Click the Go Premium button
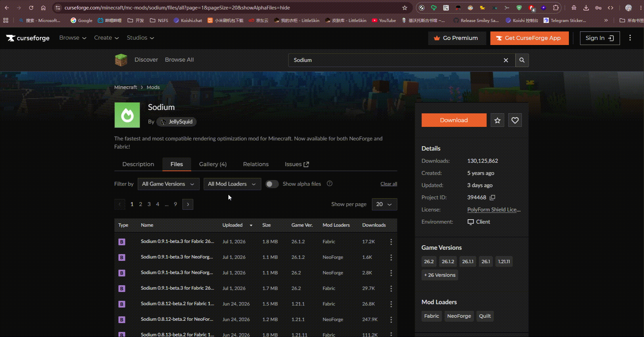The width and height of the screenshot is (644, 337). pos(457,38)
